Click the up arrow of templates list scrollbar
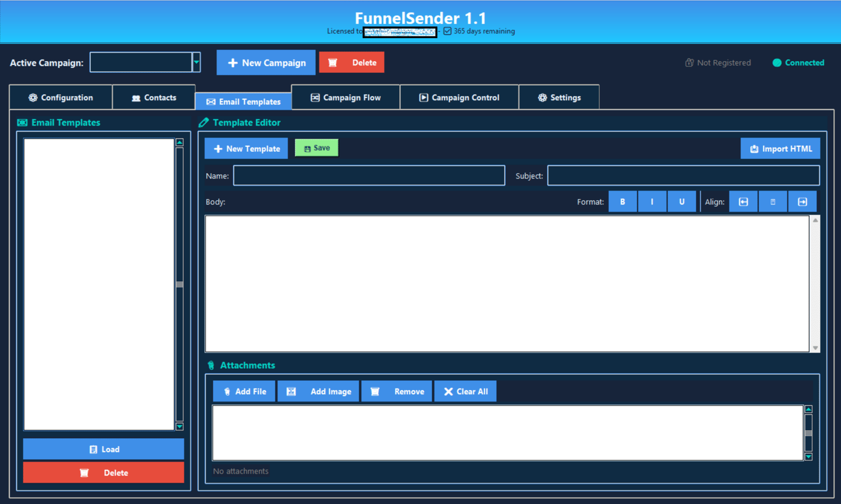 point(179,142)
